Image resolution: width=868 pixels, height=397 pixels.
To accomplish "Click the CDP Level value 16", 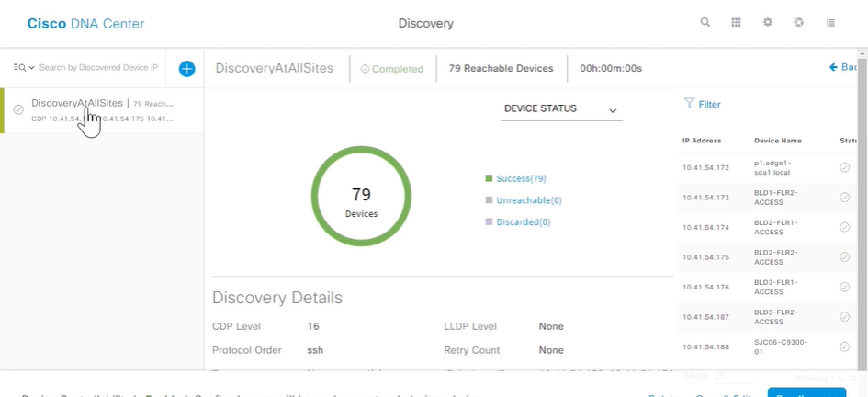I will 313,326.
